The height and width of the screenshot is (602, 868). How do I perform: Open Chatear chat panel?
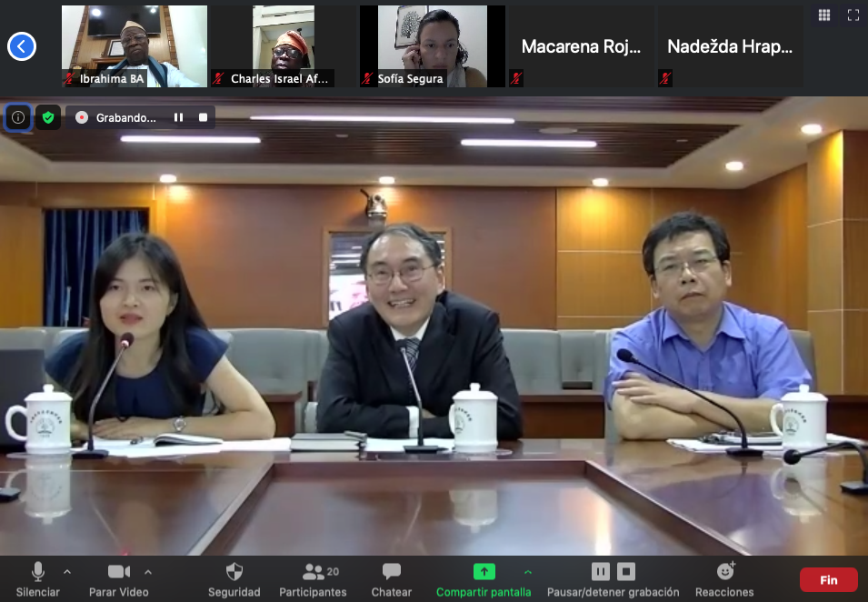[392, 579]
